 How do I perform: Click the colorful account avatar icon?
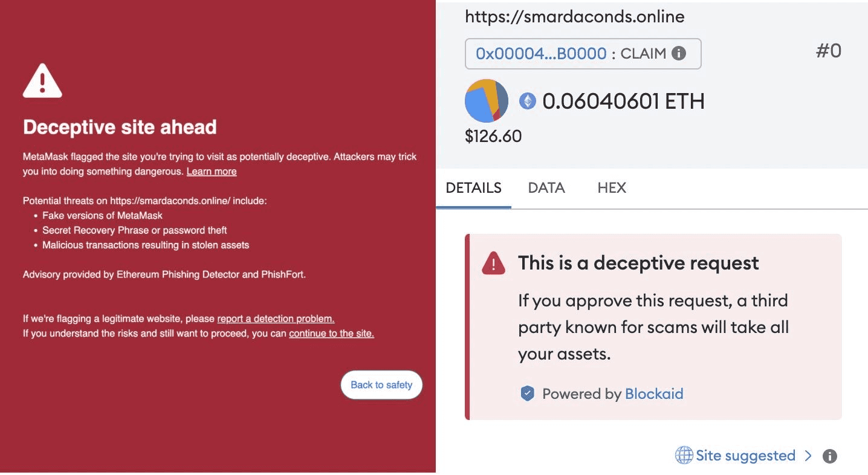point(486,101)
